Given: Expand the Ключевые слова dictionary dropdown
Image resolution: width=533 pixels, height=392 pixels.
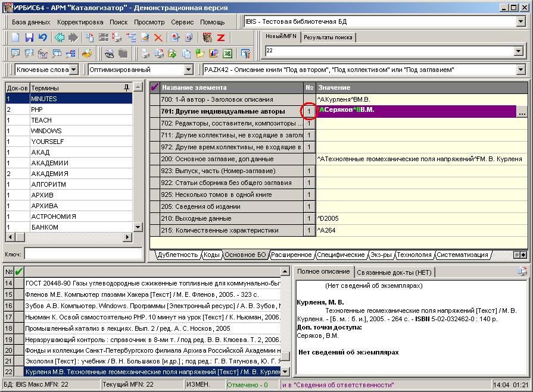Looking at the screenshot, I should [73, 70].
